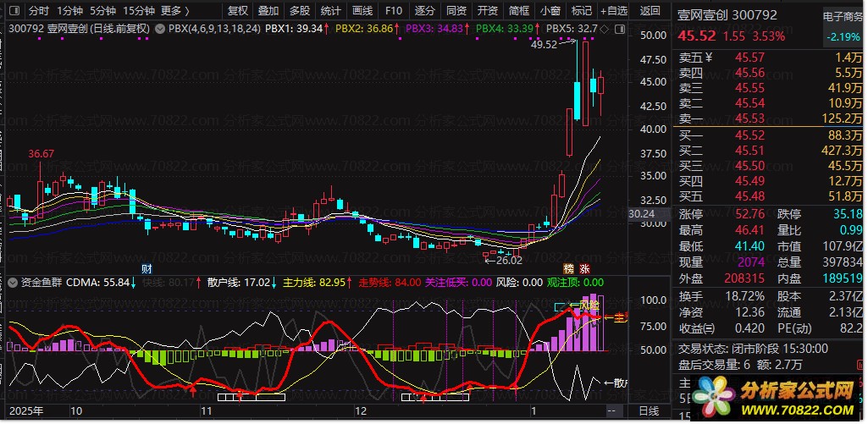868x424 pixels.
Task: Click the 36.67 peak price label
Action: point(41,154)
